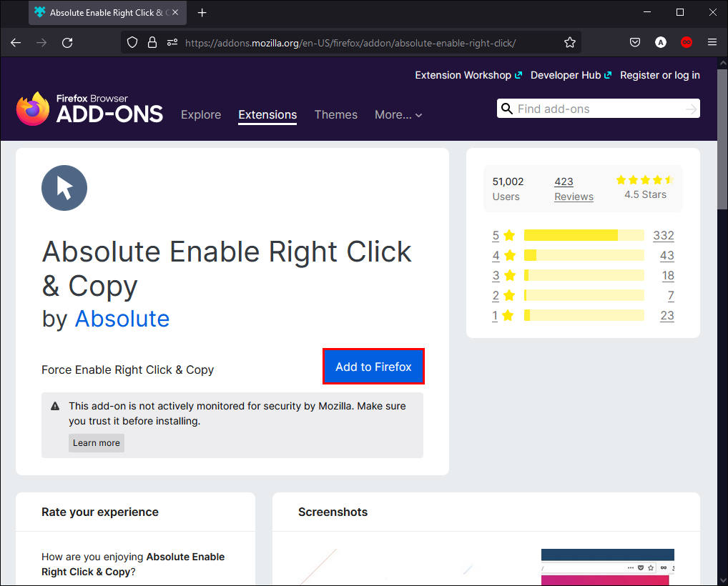Click the Firefox Browser ADD-ONS logo
Image resolution: width=728 pixels, height=586 pixels.
click(x=89, y=109)
